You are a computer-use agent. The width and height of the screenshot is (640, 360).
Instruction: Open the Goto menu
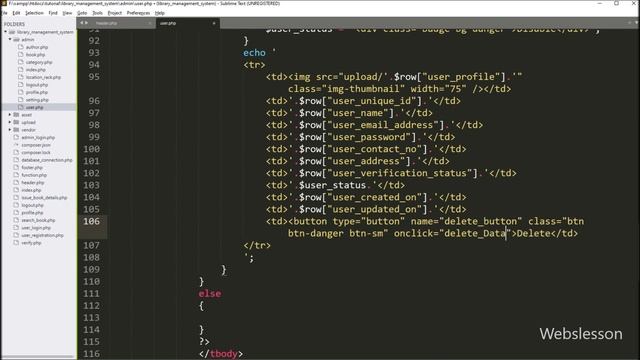pos(82,13)
